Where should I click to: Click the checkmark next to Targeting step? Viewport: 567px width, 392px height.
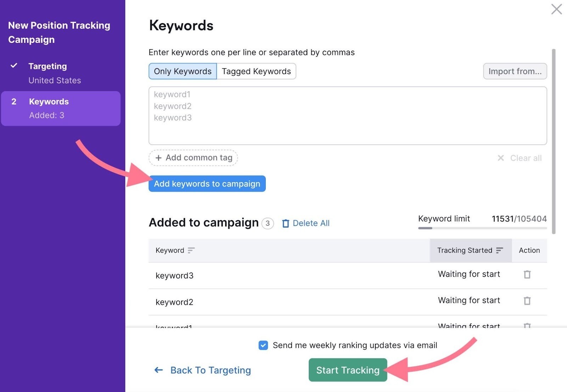14,66
